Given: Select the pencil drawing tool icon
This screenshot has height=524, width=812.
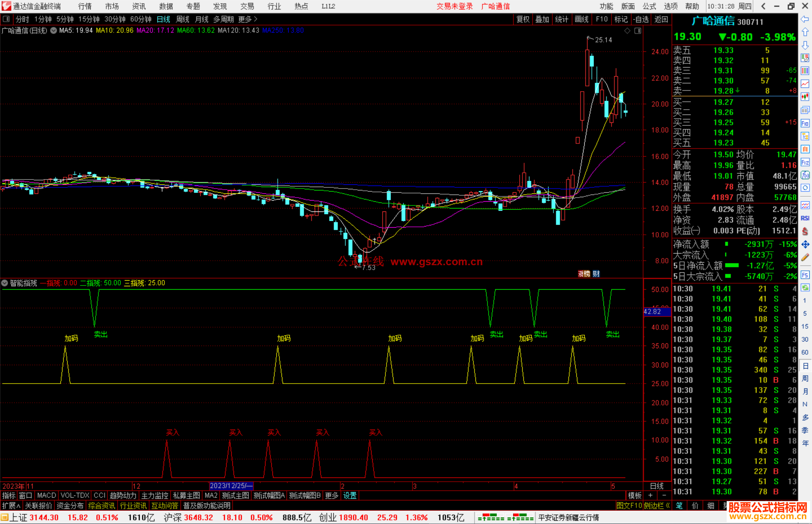Looking at the screenshot, I should [x=805, y=258].
